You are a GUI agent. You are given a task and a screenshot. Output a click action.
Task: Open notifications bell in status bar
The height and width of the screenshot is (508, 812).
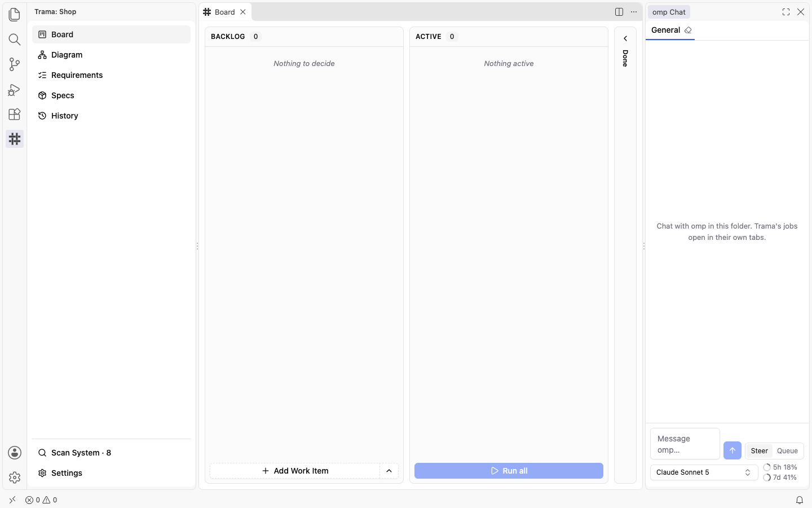pos(800,500)
